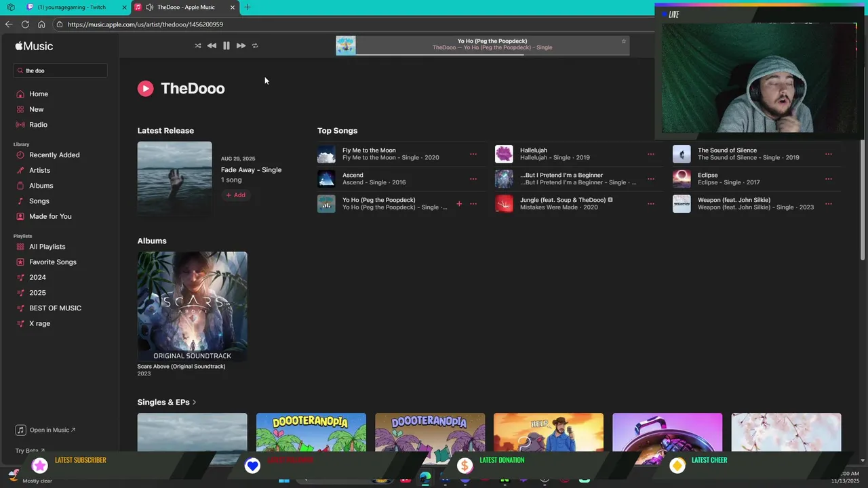Add Fade Away single to library
This screenshot has height=488, width=868.
click(x=236, y=195)
